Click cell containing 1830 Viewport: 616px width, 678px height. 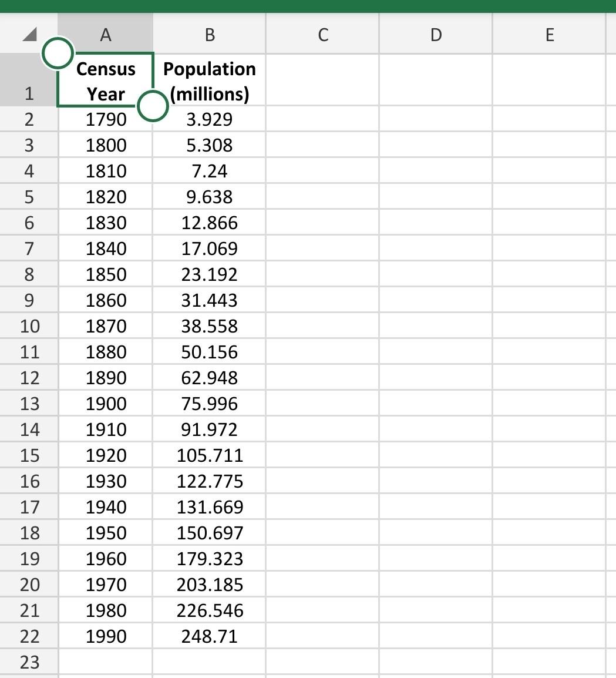pos(106,222)
